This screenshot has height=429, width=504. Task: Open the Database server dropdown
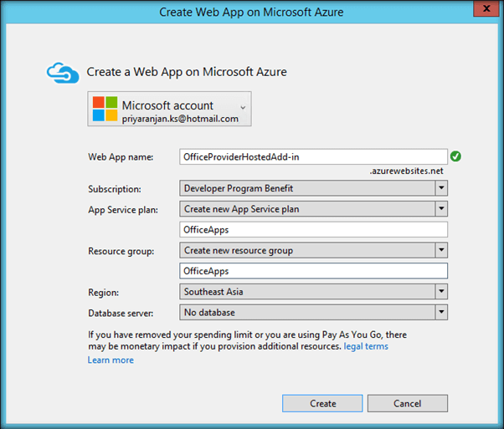(x=440, y=312)
